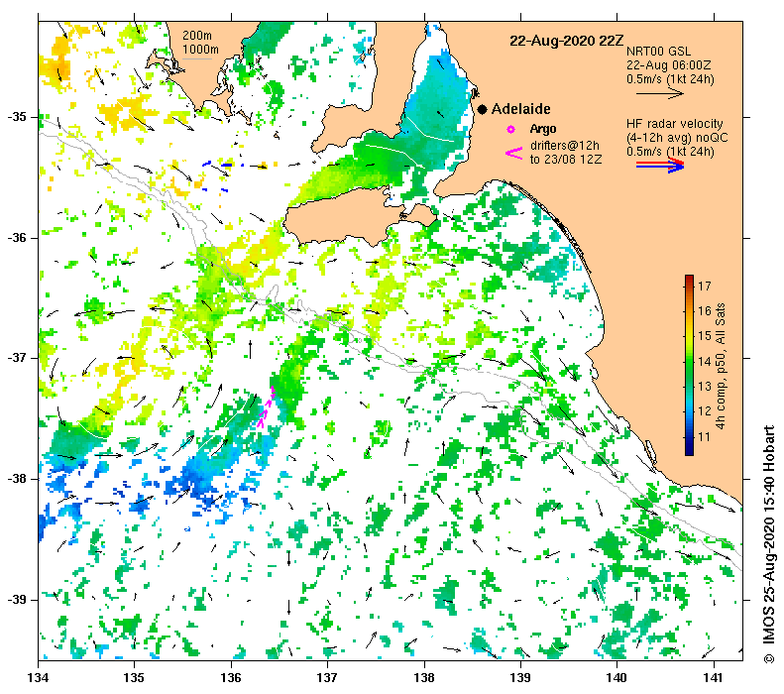
Task: Click the '138' longitude axis label
Action: [424, 678]
